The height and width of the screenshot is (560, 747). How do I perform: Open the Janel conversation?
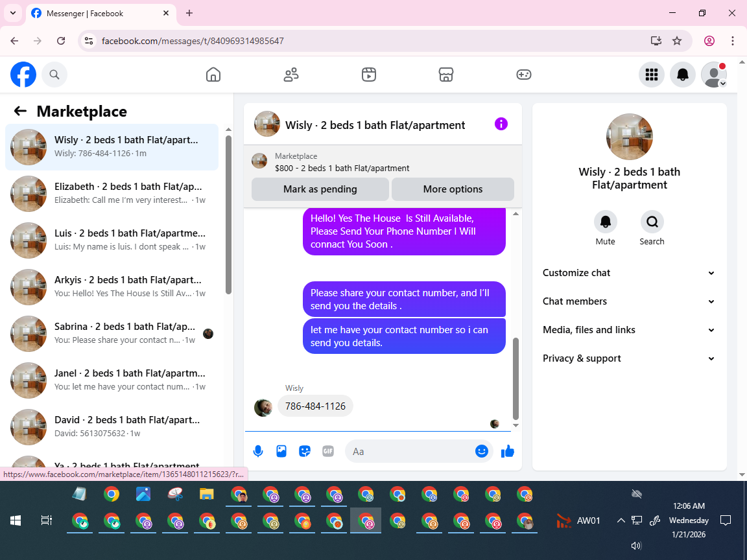coord(112,380)
